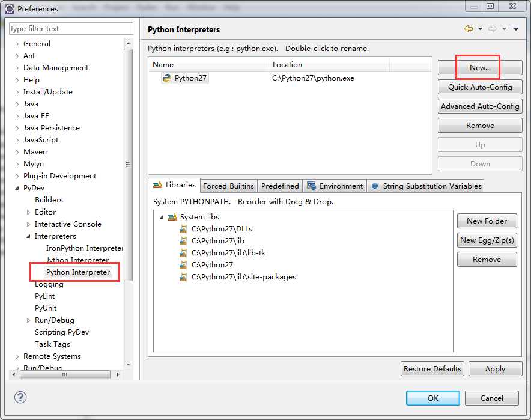The height and width of the screenshot is (420, 531).
Task: Click the tree vertical scrollbar thumb
Action: point(128,165)
